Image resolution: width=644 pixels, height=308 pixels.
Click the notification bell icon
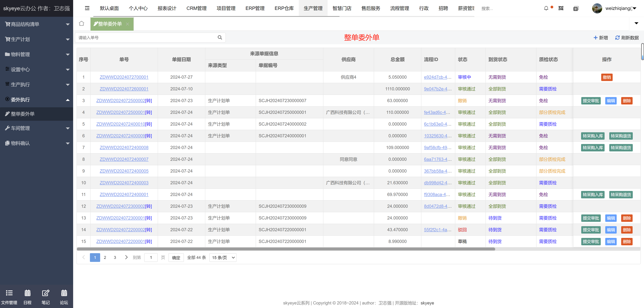point(546,8)
